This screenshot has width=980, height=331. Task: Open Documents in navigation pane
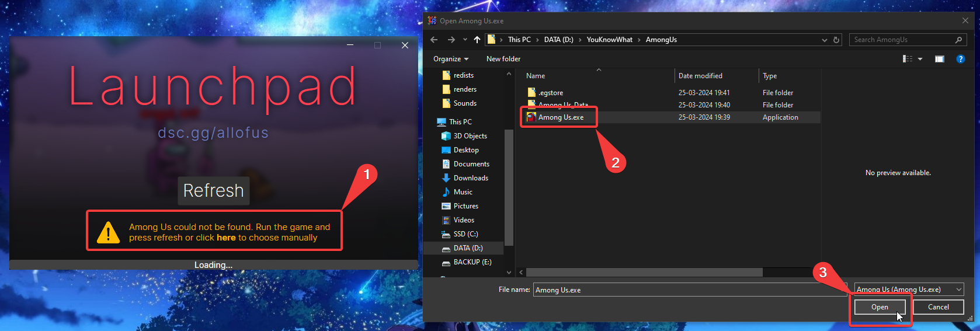pos(471,164)
